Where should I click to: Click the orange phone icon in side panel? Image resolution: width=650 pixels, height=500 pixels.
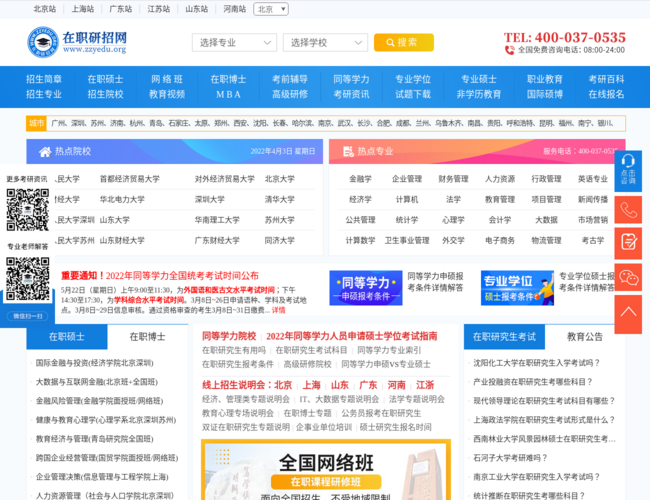tap(628, 210)
